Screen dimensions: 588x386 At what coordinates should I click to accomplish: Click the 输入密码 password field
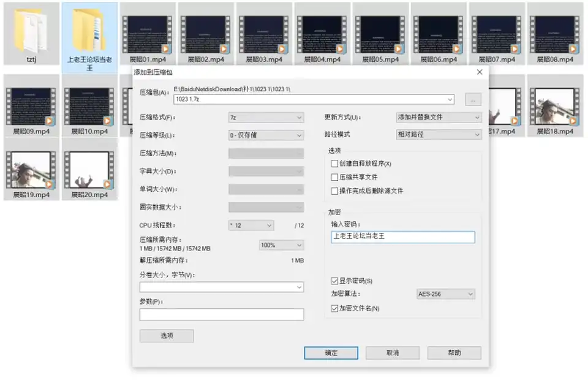click(x=403, y=237)
